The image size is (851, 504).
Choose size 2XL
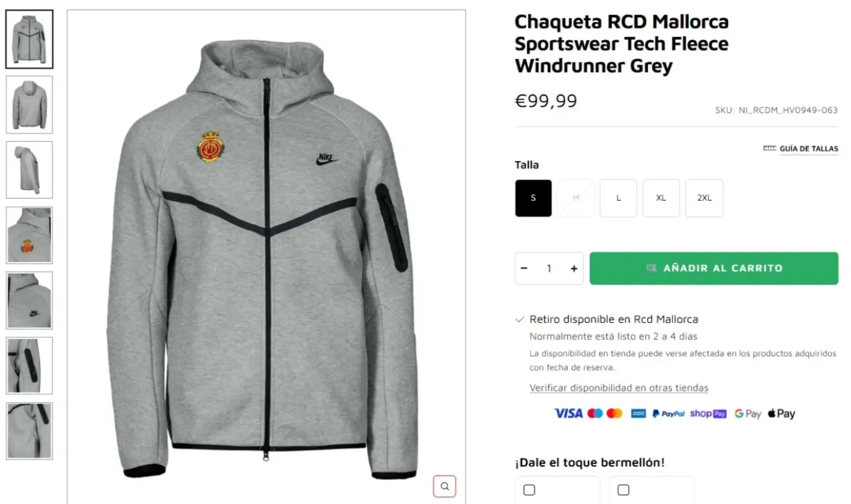pos(704,198)
